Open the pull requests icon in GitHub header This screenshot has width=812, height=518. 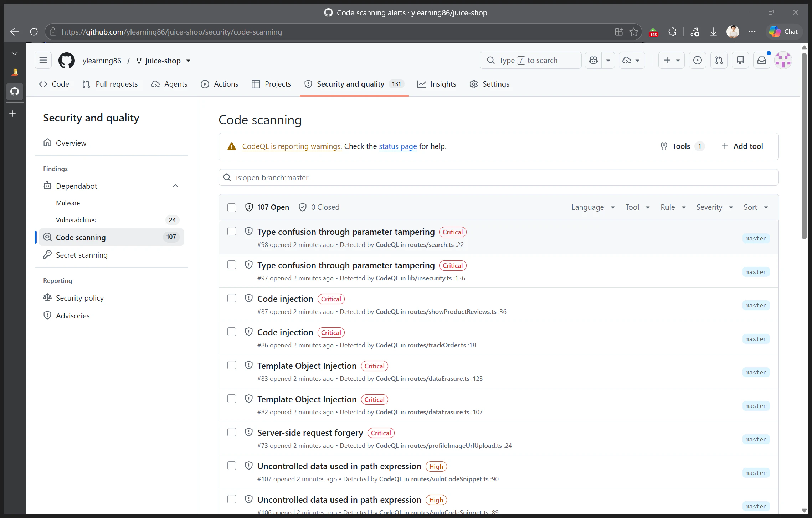click(x=719, y=60)
